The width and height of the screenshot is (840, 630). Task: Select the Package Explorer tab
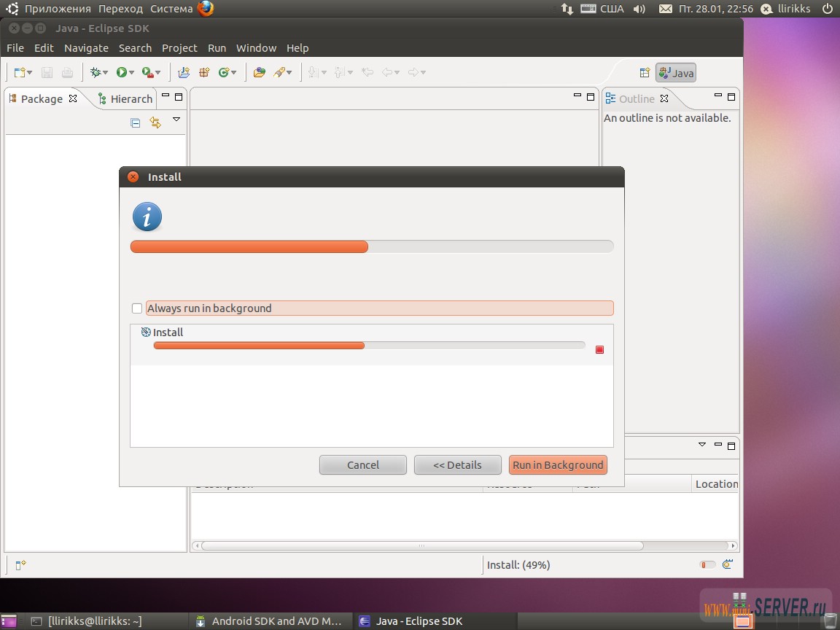(42, 98)
